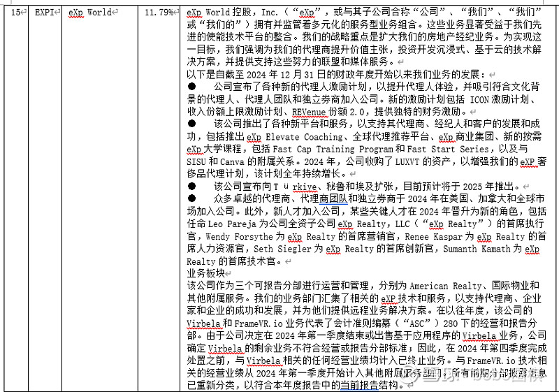Click the text SISU 和 Canva
The width and height of the screenshot is (559, 392).
point(215,161)
